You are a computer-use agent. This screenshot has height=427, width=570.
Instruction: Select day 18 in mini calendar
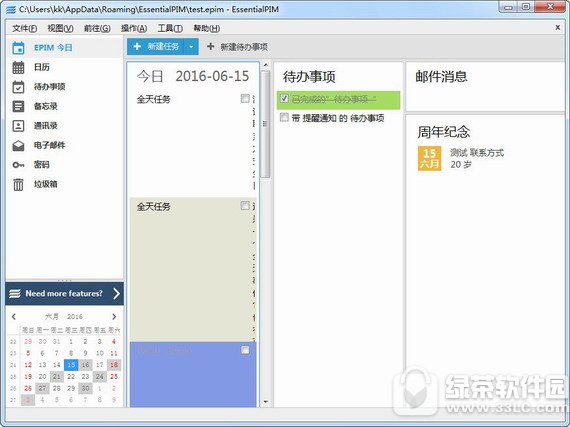(114, 364)
